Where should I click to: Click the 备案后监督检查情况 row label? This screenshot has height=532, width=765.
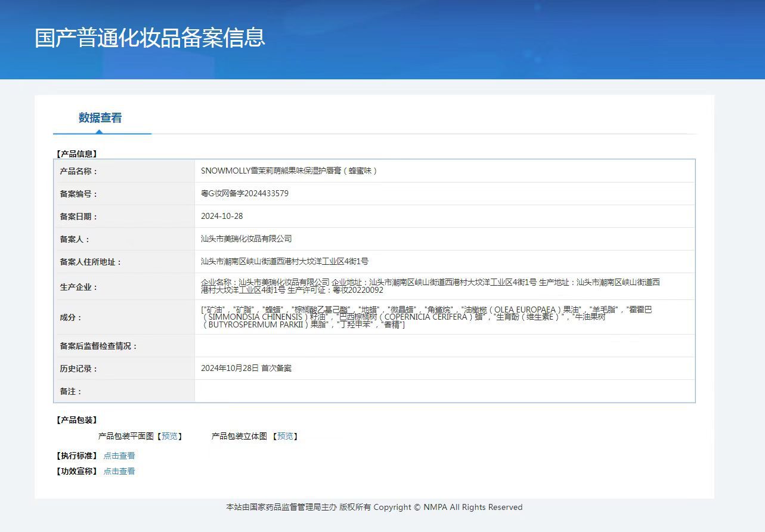98,346
